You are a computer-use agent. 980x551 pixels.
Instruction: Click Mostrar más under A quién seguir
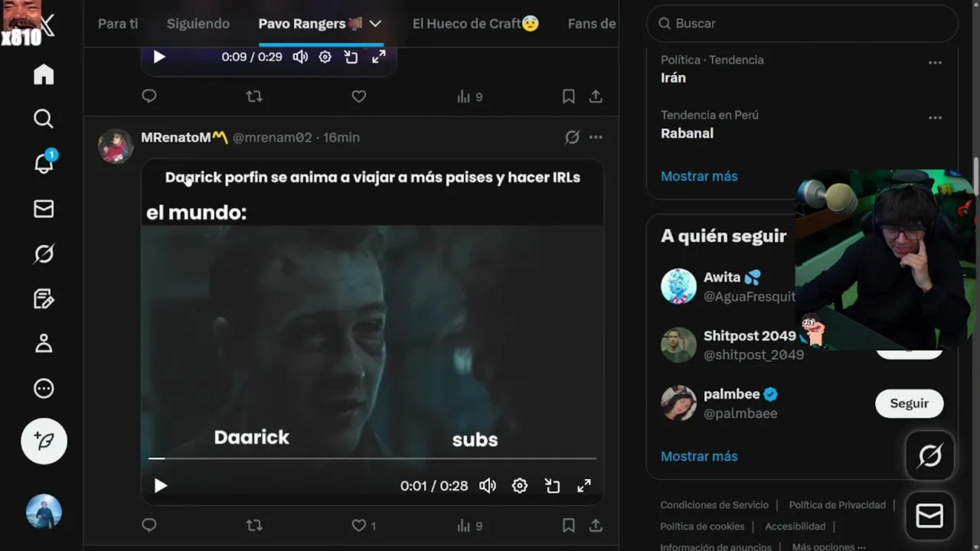pos(699,456)
